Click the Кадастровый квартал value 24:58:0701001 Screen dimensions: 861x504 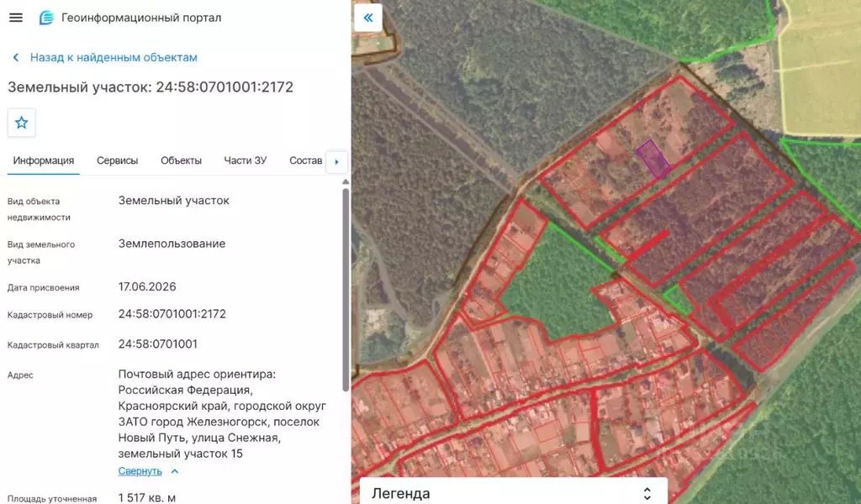pos(157,344)
